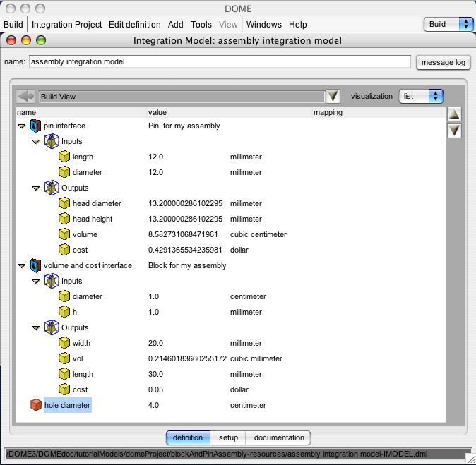Open the Build mode dropdown in menu bar
476x465 pixels.
tap(448, 24)
